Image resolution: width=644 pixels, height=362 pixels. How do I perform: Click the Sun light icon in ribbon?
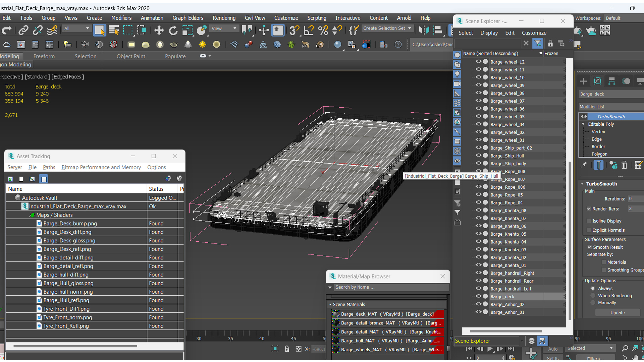point(202,45)
